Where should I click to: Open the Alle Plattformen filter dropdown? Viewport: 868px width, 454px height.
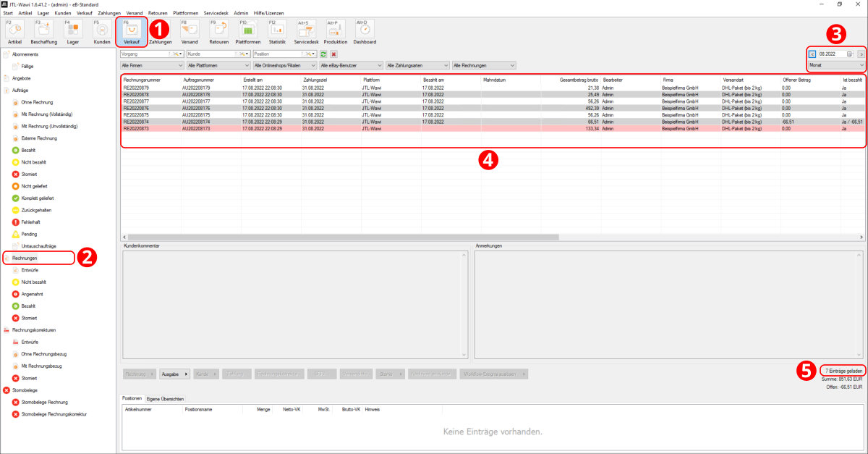coord(217,66)
